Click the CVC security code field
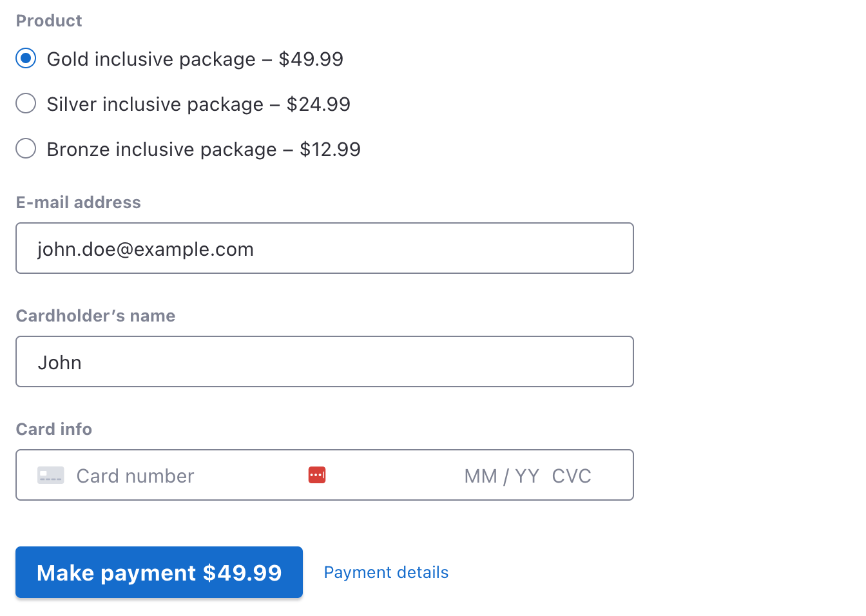866x616 pixels. pos(572,476)
